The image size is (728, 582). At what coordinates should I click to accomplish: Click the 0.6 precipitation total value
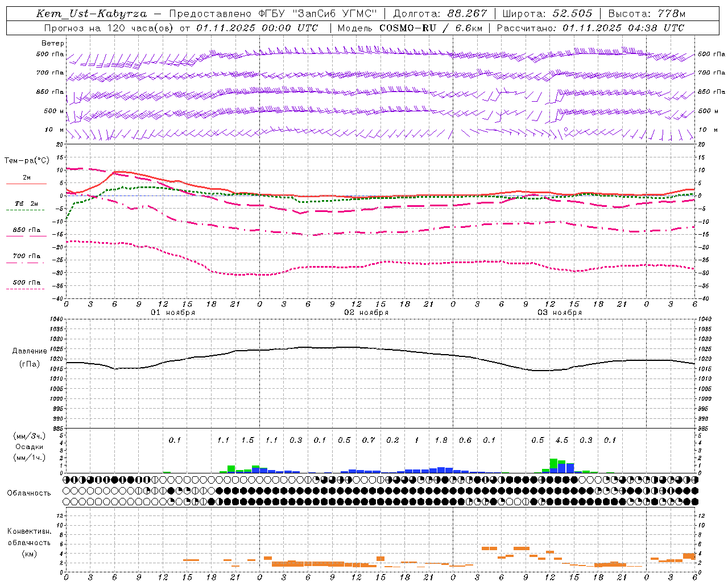(465, 440)
